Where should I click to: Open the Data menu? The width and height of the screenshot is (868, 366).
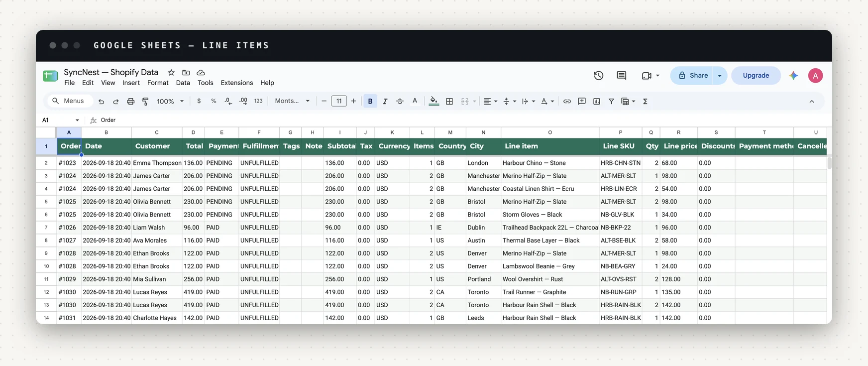[183, 83]
